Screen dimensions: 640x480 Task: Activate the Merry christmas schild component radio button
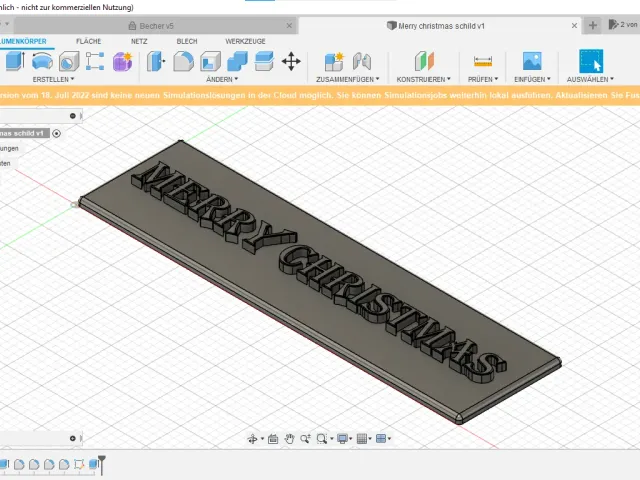point(56,133)
